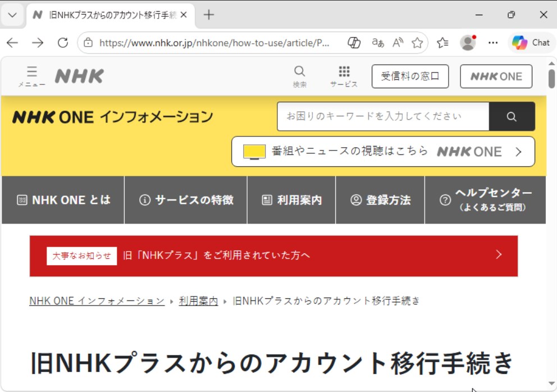Open the favorites list
This screenshot has height=392, width=557.
coord(442,43)
